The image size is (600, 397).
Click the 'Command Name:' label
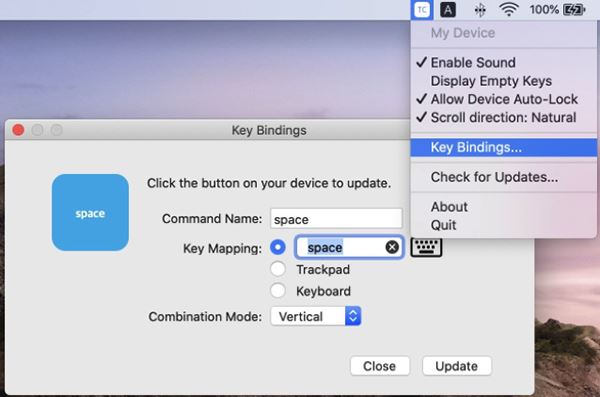212,219
